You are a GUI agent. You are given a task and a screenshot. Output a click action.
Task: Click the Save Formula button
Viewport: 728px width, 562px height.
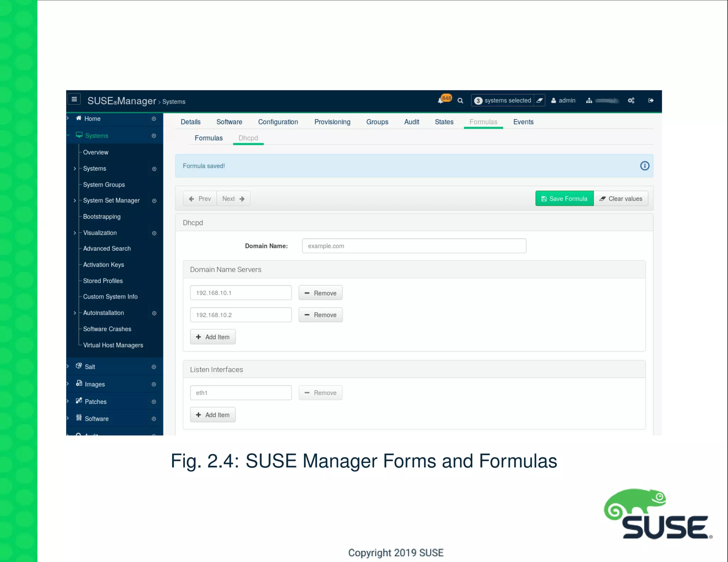pyautogui.click(x=564, y=199)
